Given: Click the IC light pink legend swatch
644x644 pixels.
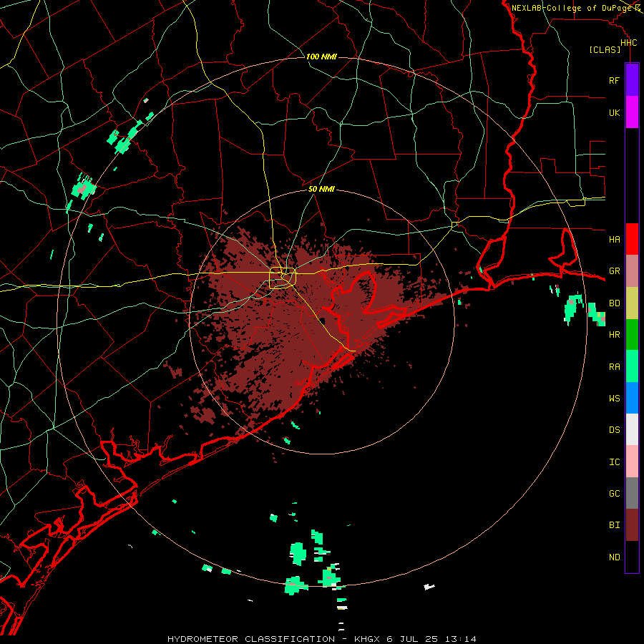Looking at the screenshot, I should (x=632, y=462).
